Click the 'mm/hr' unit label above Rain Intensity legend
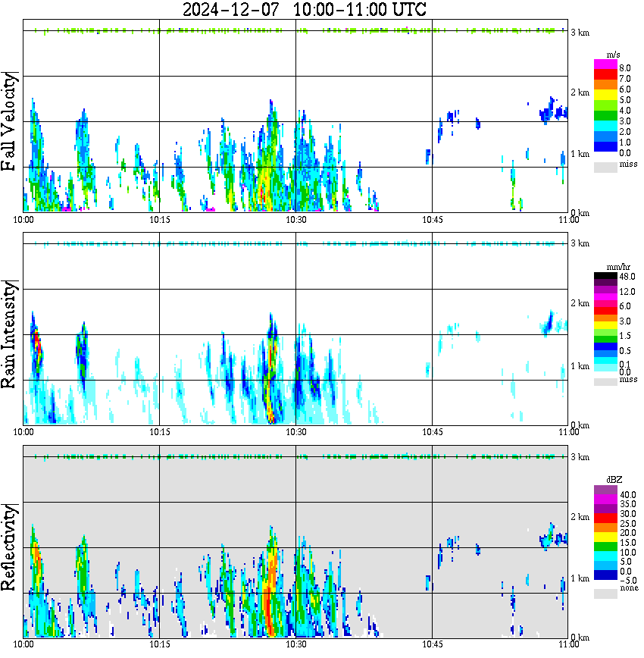Viewport: 644px width, 658px height. click(x=619, y=268)
